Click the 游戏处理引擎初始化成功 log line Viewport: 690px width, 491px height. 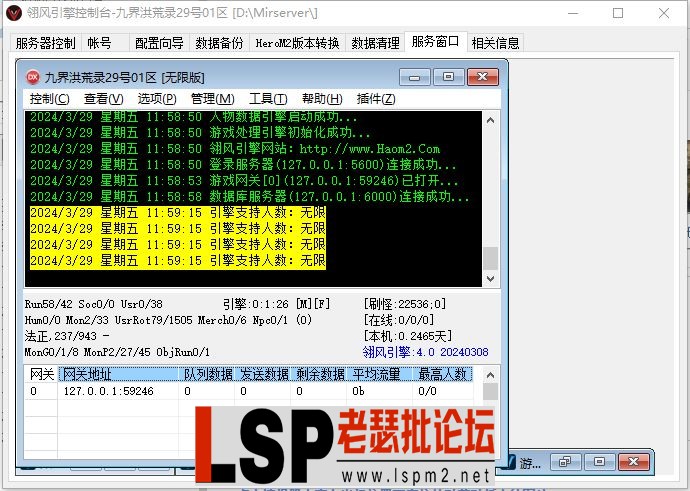click(x=200, y=132)
